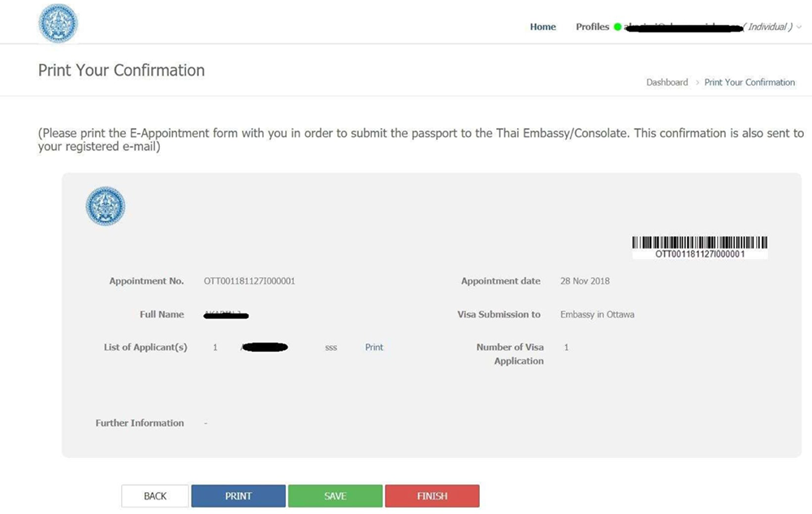The height and width of the screenshot is (514, 812).
Task: Click the green SAVE button
Action: tap(335, 496)
